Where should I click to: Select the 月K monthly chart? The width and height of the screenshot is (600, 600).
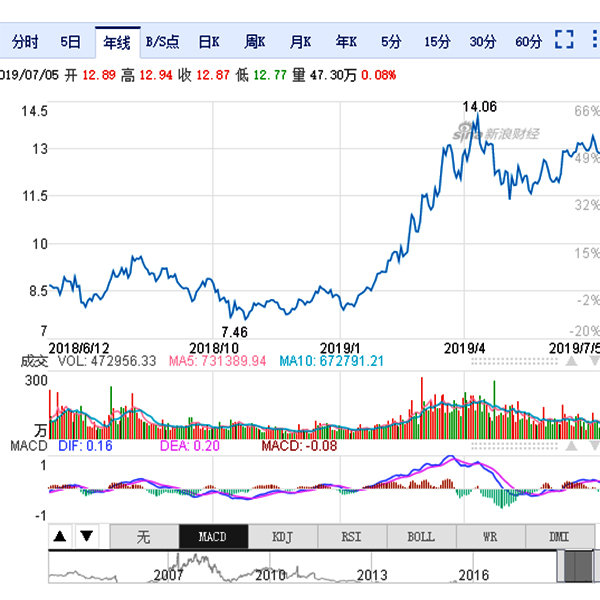pyautogui.click(x=300, y=42)
